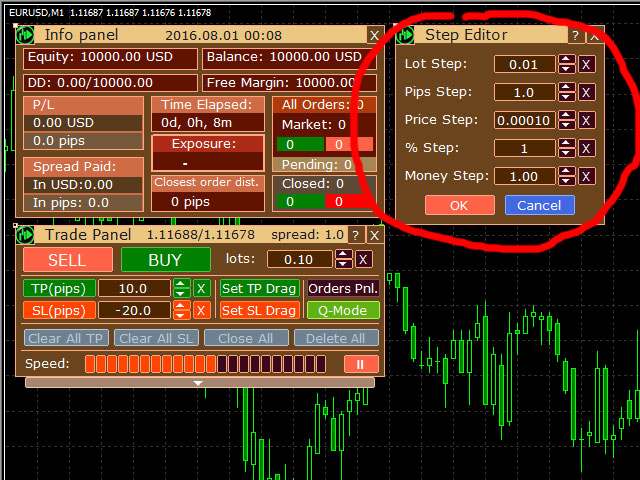This screenshot has width=640, height=480.
Task: Clear lots value with X button
Action: [363, 260]
